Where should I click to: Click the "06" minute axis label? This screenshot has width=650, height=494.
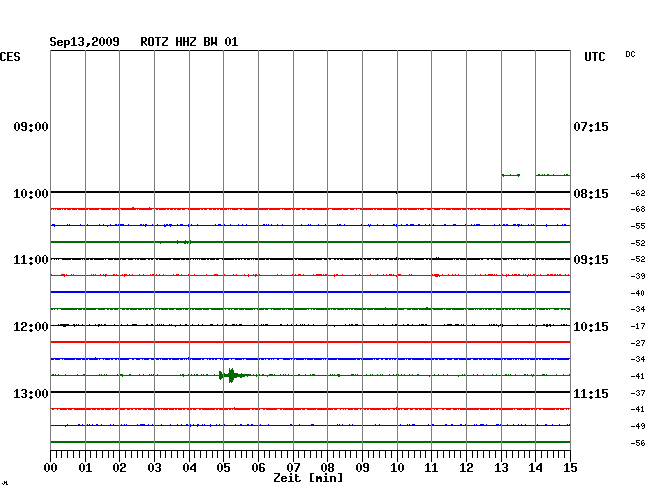coord(258,468)
